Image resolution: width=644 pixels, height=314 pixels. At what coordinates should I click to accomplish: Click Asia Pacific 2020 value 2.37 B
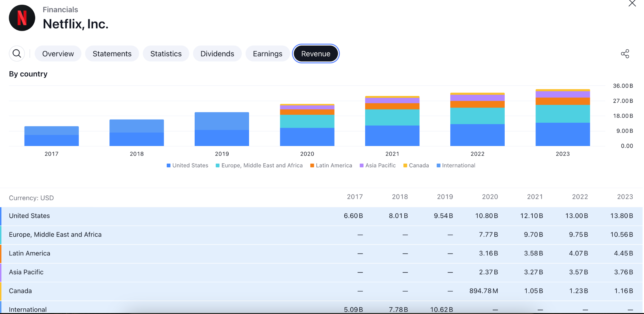(489, 272)
